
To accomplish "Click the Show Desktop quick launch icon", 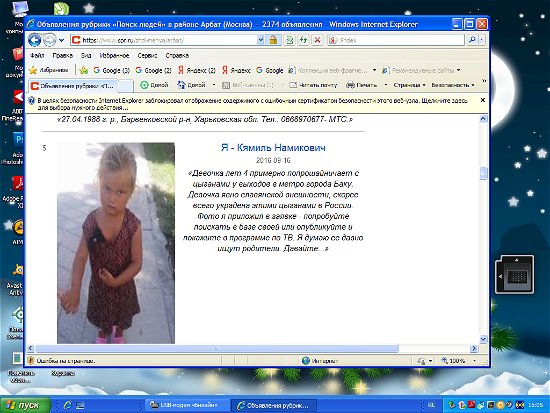I will pyautogui.click(x=80, y=405).
